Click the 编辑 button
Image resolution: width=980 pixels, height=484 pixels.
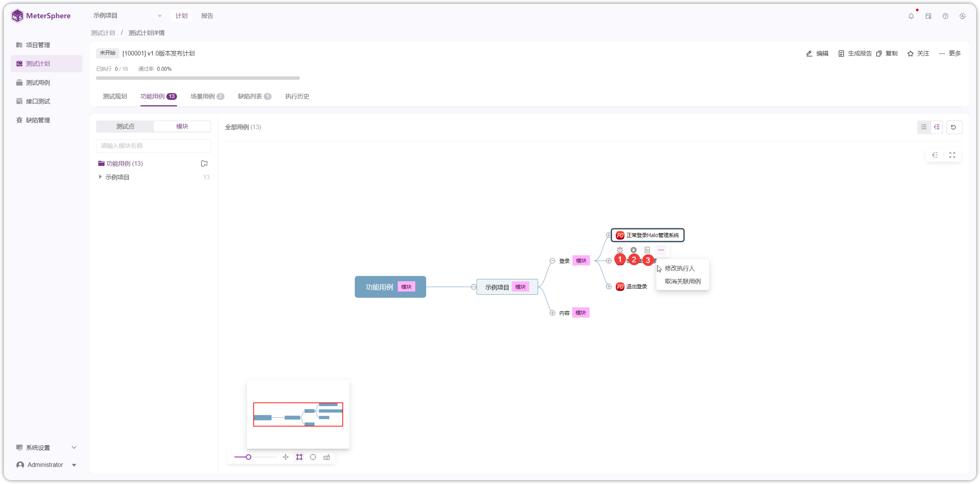pyautogui.click(x=817, y=53)
